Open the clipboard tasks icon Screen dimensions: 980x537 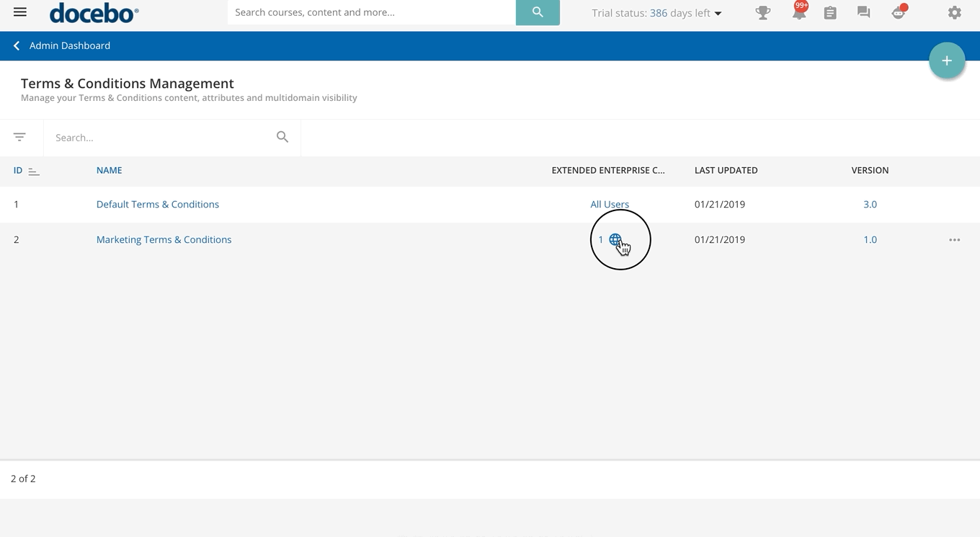point(830,13)
